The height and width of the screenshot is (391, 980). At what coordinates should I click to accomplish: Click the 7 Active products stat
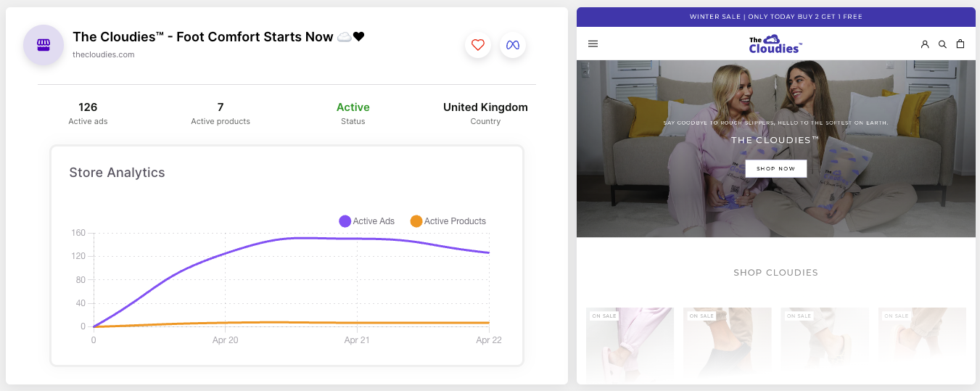pos(221,112)
